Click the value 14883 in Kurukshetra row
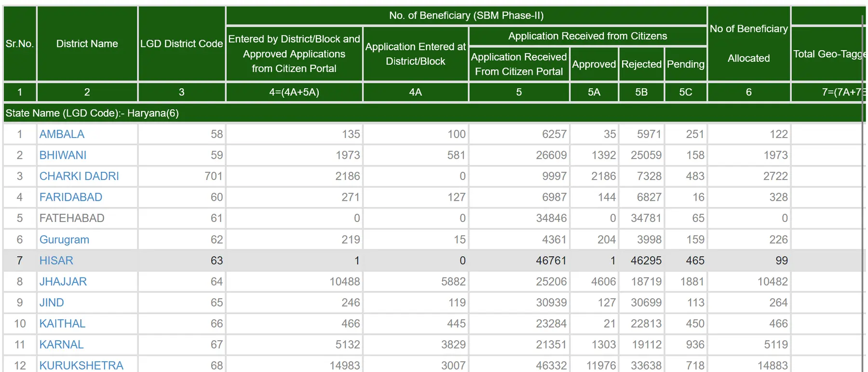The width and height of the screenshot is (868, 372). click(x=773, y=366)
